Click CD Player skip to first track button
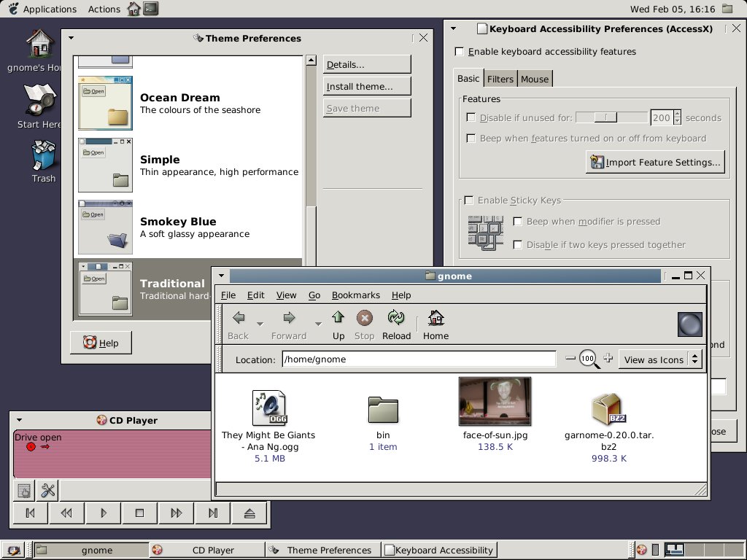The height and width of the screenshot is (560, 747). click(30, 513)
